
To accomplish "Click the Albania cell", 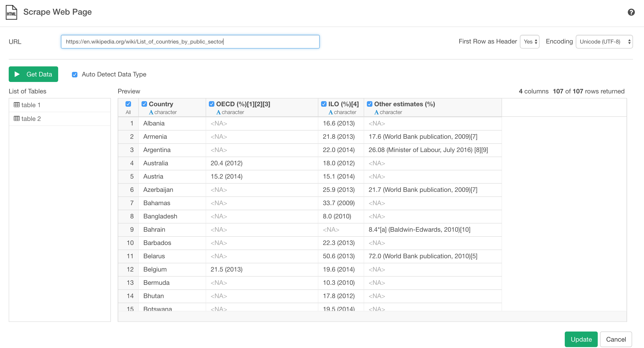I will [x=172, y=123].
